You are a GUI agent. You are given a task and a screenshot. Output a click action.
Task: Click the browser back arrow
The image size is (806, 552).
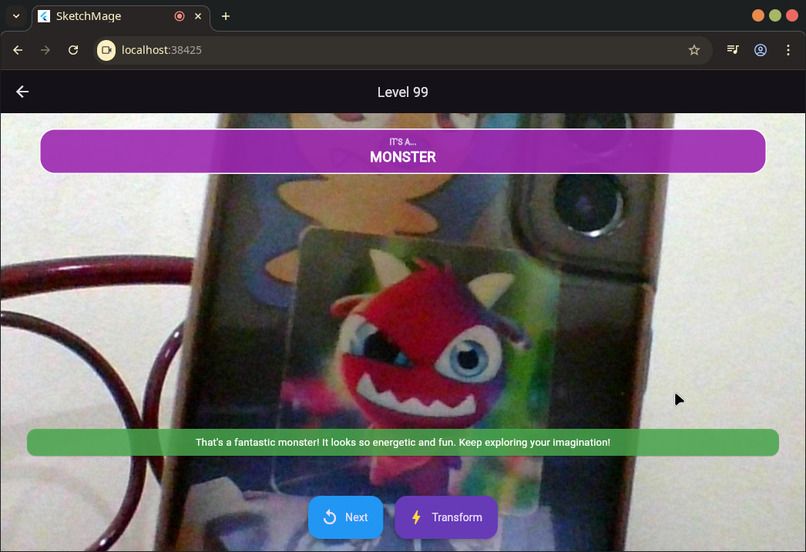[x=18, y=50]
